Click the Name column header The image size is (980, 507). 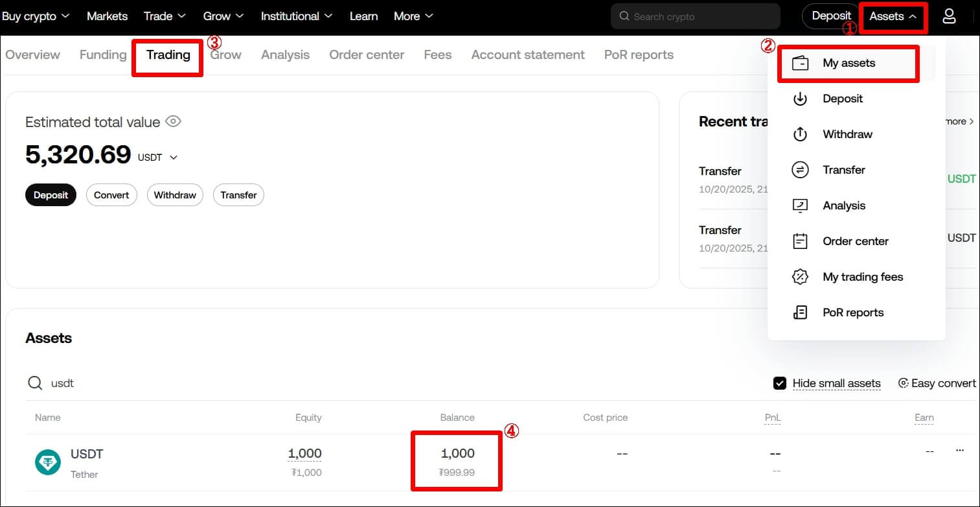pyautogui.click(x=48, y=418)
